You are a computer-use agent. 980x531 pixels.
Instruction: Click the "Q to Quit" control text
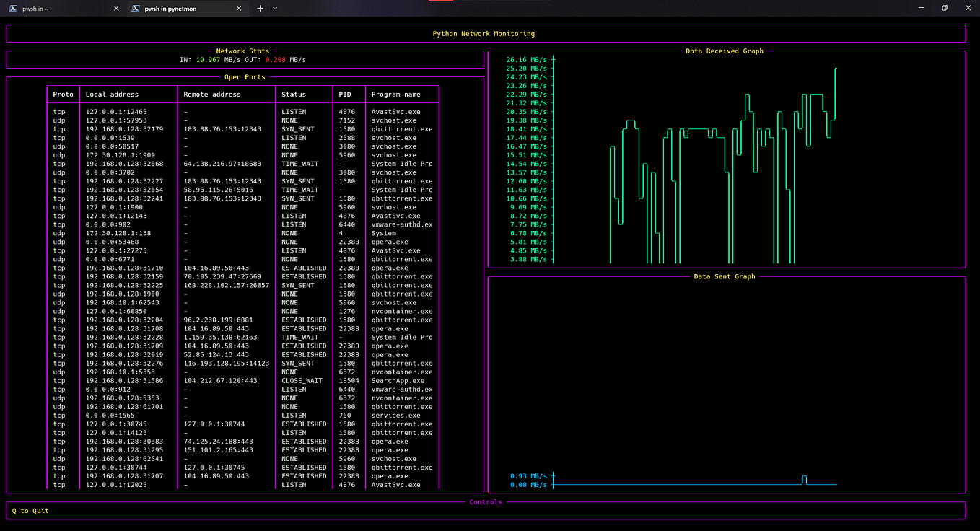[x=30, y=511]
